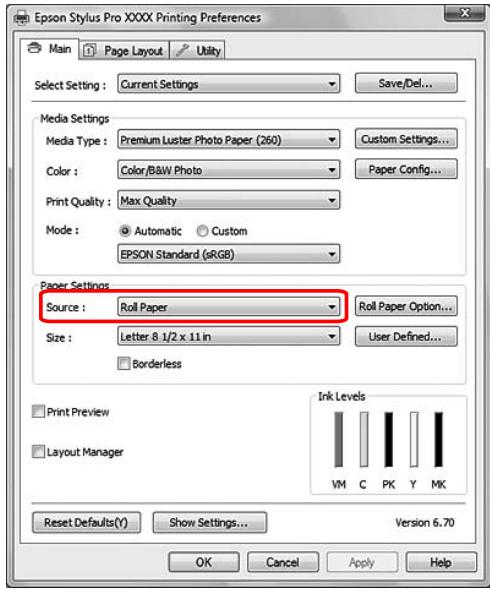Click the MK ink level bar
The image size is (490, 590).
[438, 439]
